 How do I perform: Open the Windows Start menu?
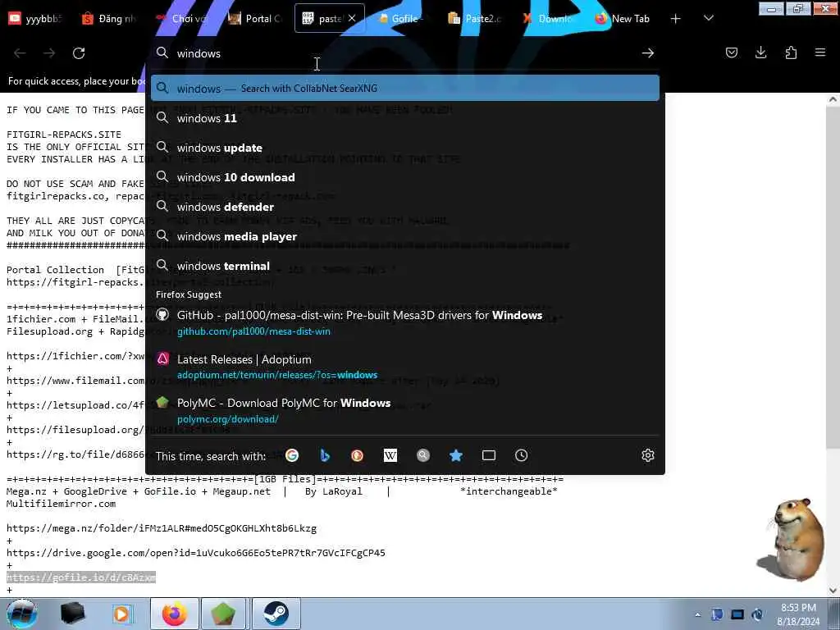click(21, 614)
